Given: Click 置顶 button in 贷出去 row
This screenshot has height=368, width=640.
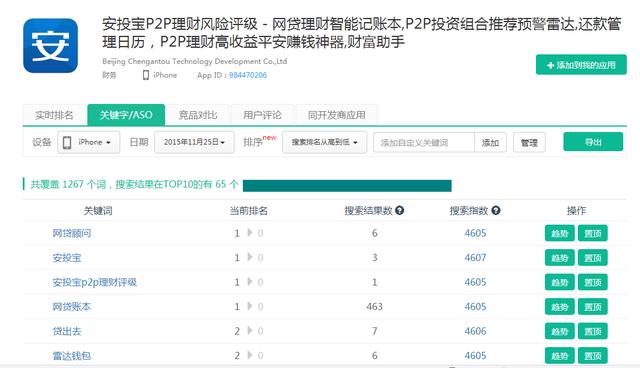Looking at the screenshot, I should pos(593,331).
